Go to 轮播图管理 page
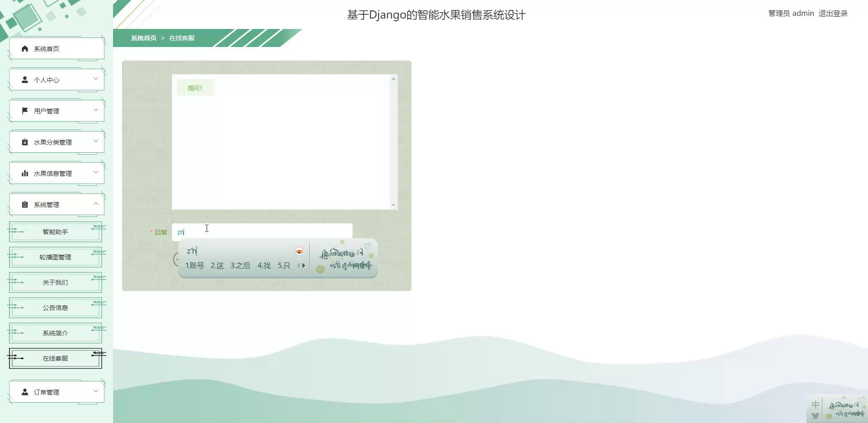868x423 pixels. point(55,257)
